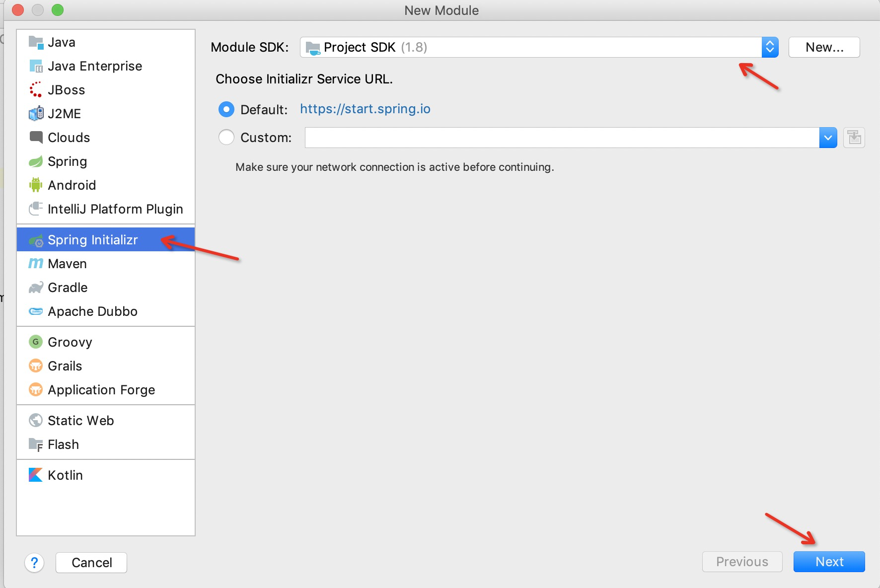Select Java Enterprise module type
The image size is (880, 588).
pos(106,66)
